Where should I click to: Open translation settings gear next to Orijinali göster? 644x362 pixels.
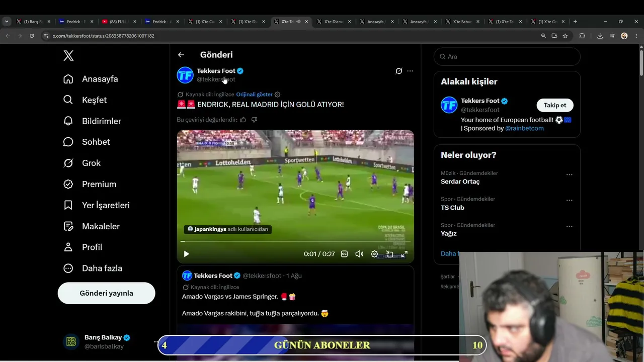click(277, 95)
